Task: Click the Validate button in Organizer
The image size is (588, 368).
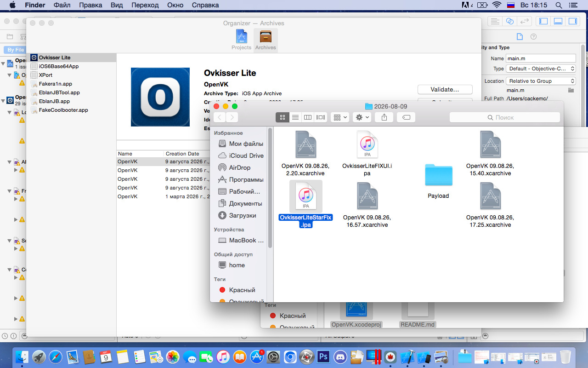Action: (x=445, y=89)
